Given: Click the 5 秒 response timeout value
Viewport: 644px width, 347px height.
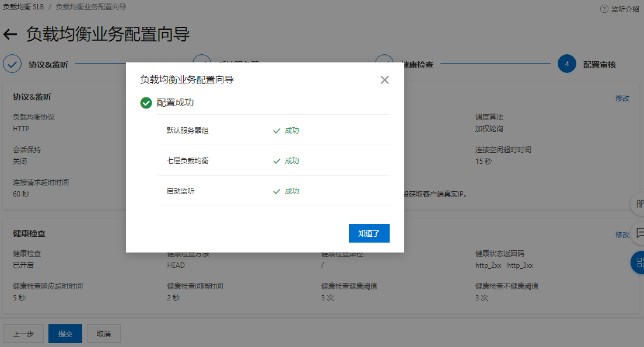Looking at the screenshot, I should pyautogui.click(x=19, y=298).
